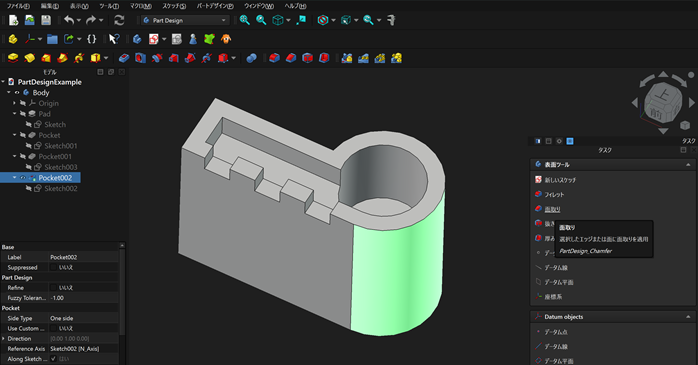Select the Mirrored tool
This screenshot has height=365, width=698.
click(x=347, y=58)
